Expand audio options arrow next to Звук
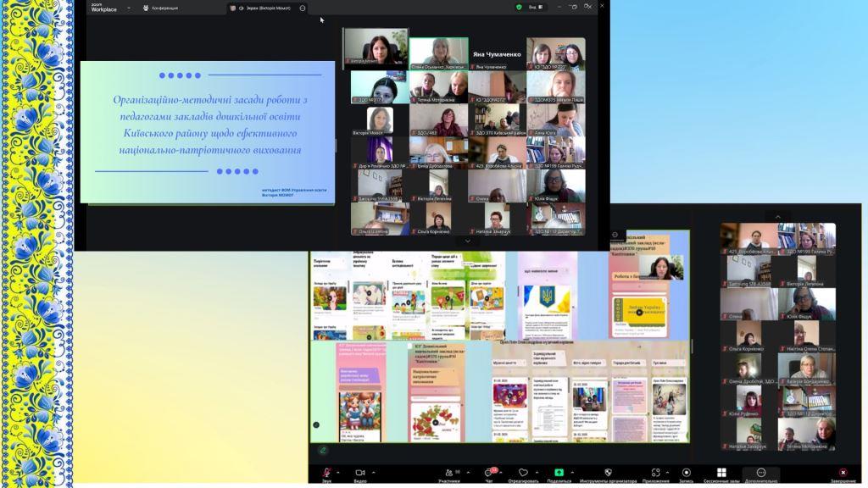This screenshot has height=488, width=868. (339, 472)
